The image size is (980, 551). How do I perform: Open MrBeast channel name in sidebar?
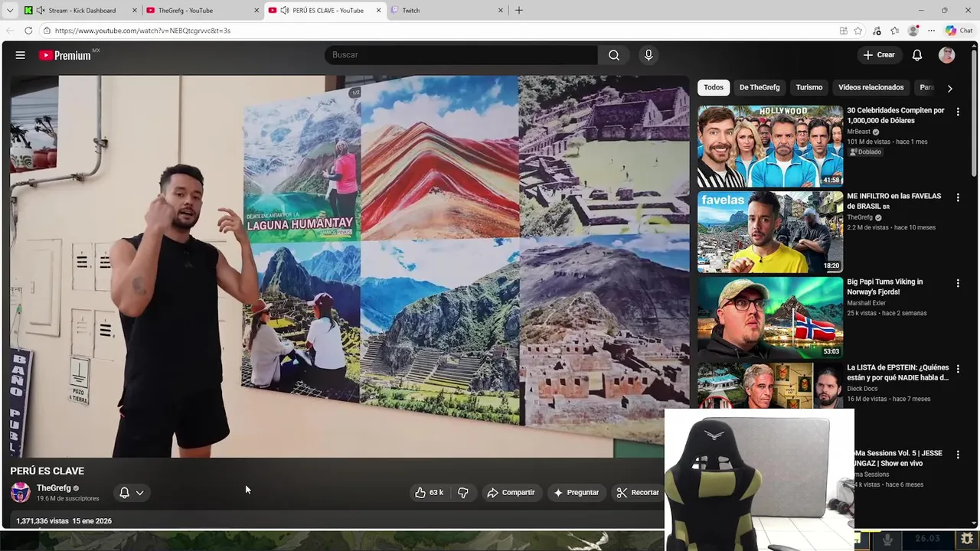click(859, 132)
